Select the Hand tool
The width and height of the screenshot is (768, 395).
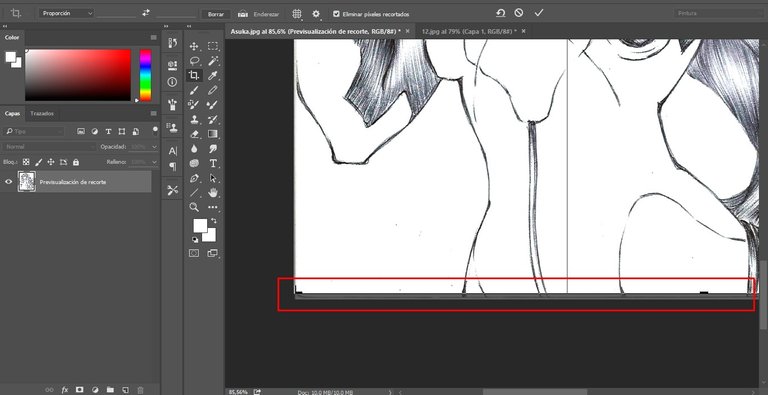(213, 193)
